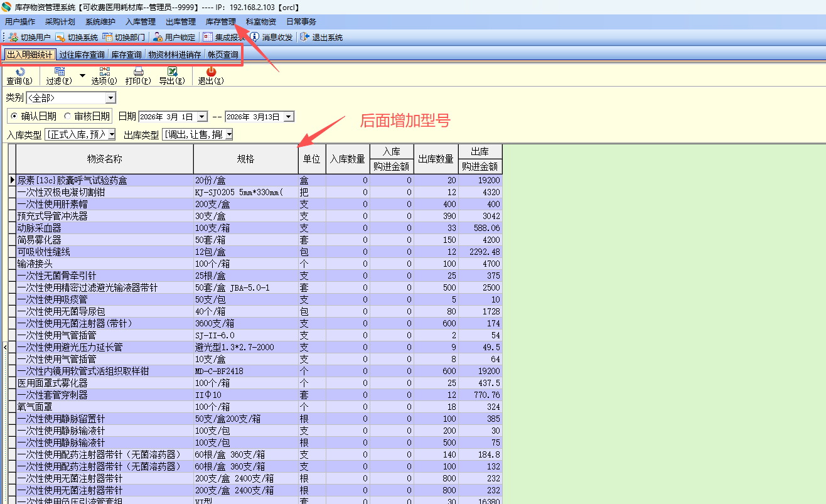
Task: Select the 尿素[13c]胶囊呼气试验药盒 cell
Action: pyautogui.click(x=105, y=180)
